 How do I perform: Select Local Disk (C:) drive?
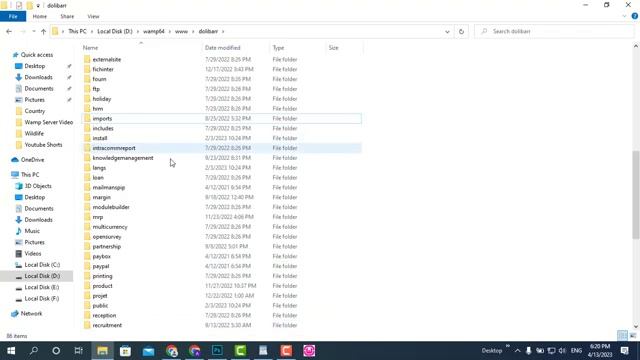[42, 265]
